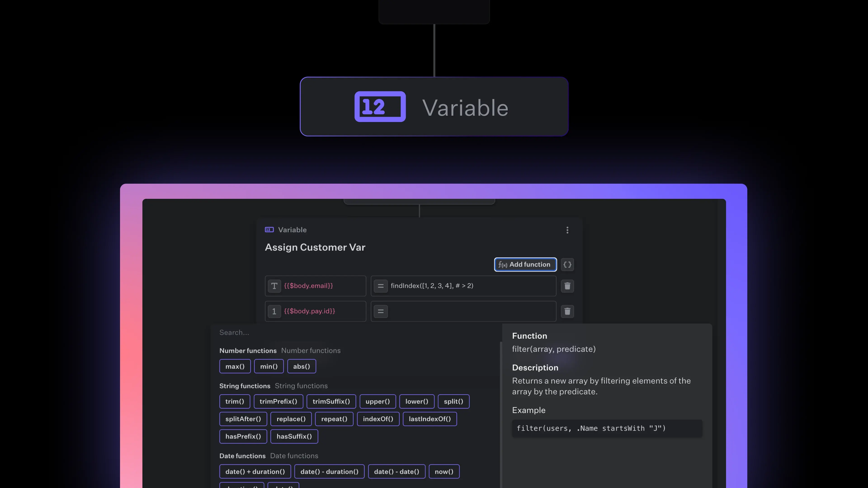Select the lastIndexOf() function chip
The width and height of the screenshot is (868, 488).
click(429, 419)
